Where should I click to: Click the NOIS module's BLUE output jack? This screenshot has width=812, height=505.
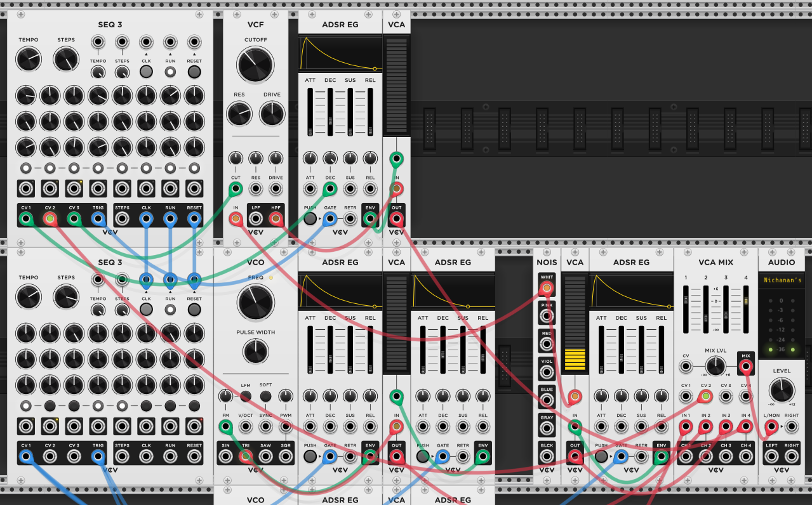pyautogui.click(x=547, y=400)
